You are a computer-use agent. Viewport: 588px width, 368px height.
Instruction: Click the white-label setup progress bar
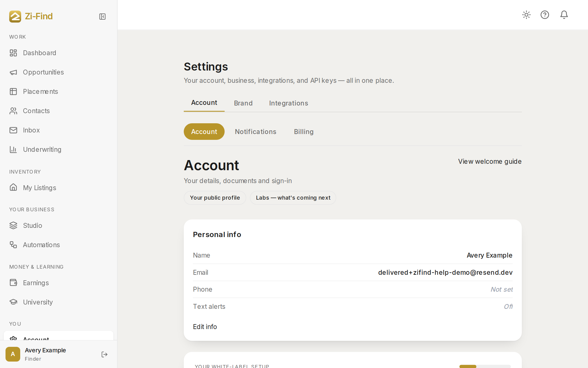[x=485, y=366]
